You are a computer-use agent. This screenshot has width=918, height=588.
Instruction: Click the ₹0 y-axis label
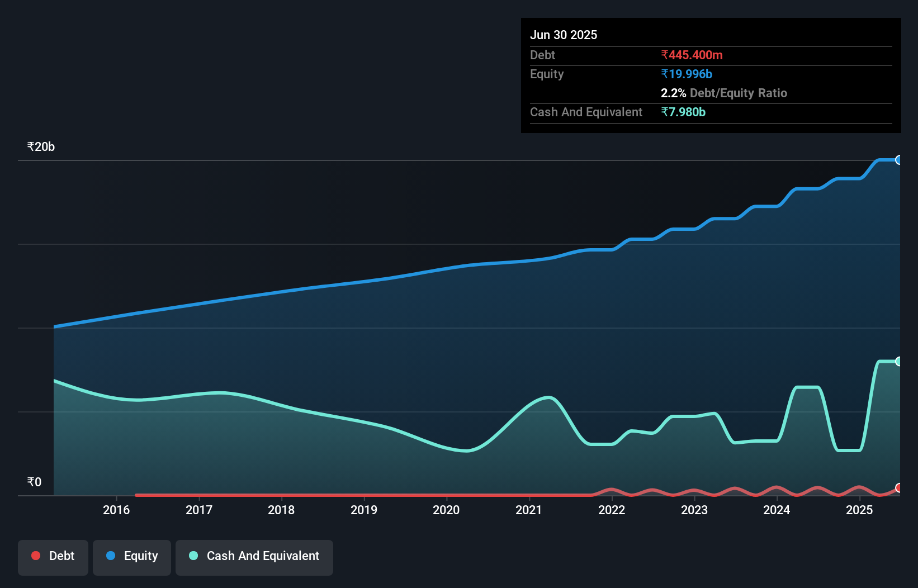click(34, 482)
